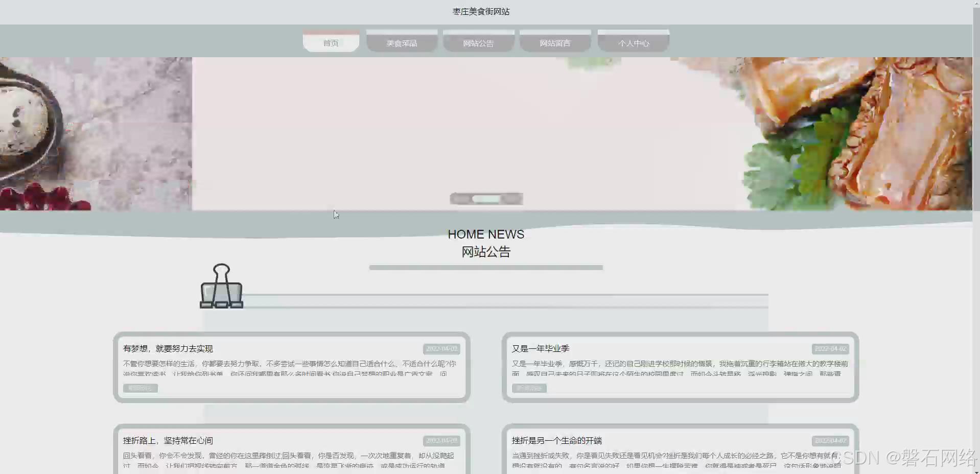
Task: Open the 网站公告 tab
Action: pyautogui.click(x=478, y=43)
